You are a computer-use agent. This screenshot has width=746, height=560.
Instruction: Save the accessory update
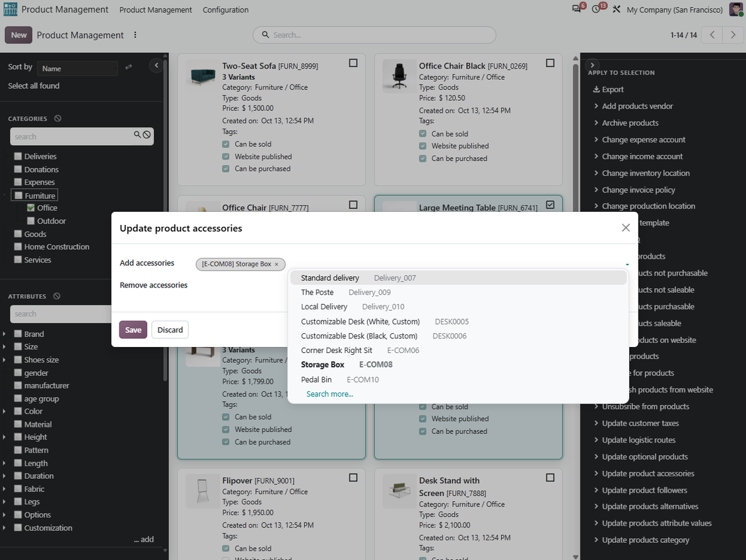click(133, 330)
